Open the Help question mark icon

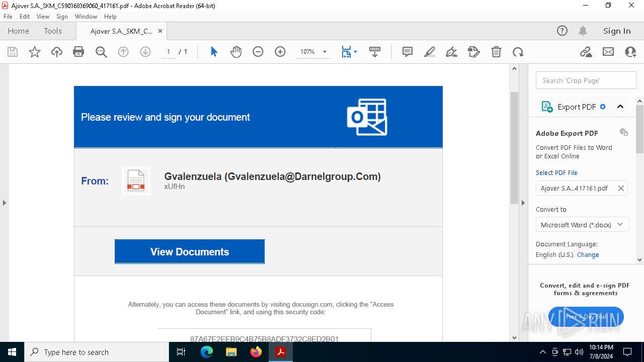point(562,31)
